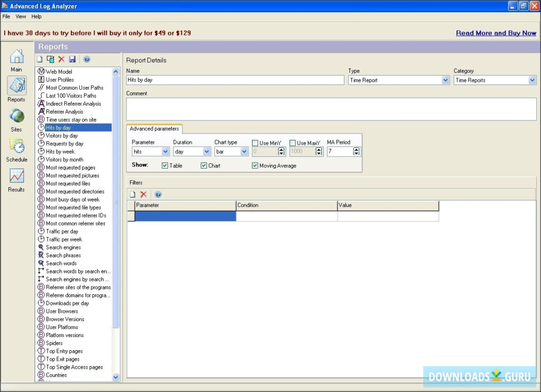Image resolution: width=541 pixels, height=392 pixels.
Task: Select Search words report
Action: tap(61, 263)
